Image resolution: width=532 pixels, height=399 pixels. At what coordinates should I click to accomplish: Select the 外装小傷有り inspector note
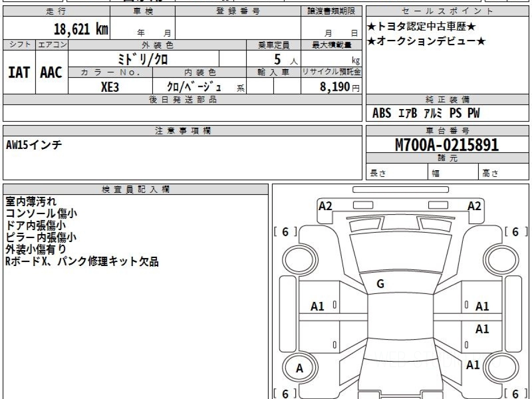point(36,249)
